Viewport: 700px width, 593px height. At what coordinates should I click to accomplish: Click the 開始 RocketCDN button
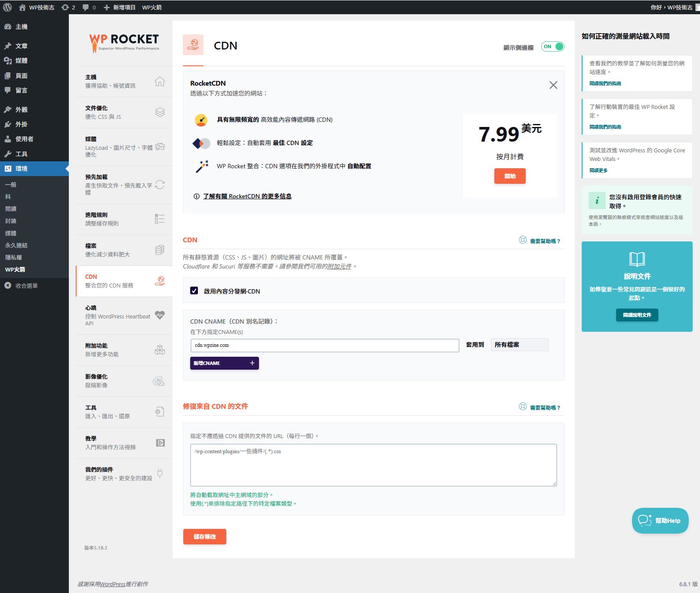510,176
